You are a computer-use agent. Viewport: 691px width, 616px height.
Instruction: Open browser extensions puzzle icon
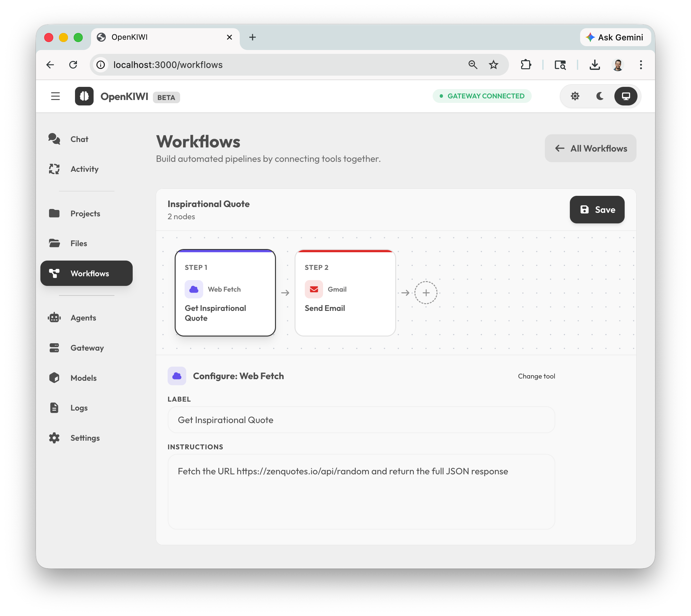[x=526, y=65]
